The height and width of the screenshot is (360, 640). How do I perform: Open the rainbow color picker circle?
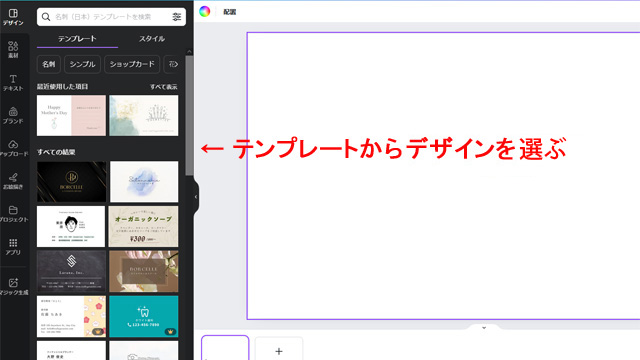(204, 11)
